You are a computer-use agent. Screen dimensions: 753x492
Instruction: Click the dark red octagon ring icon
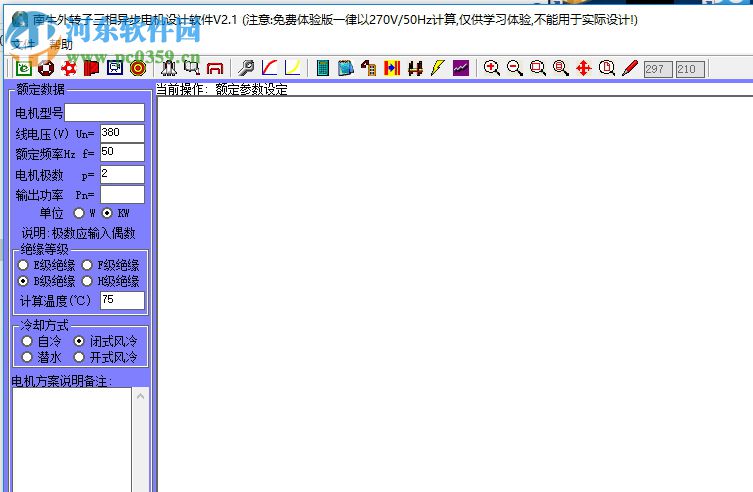click(x=46, y=68)
